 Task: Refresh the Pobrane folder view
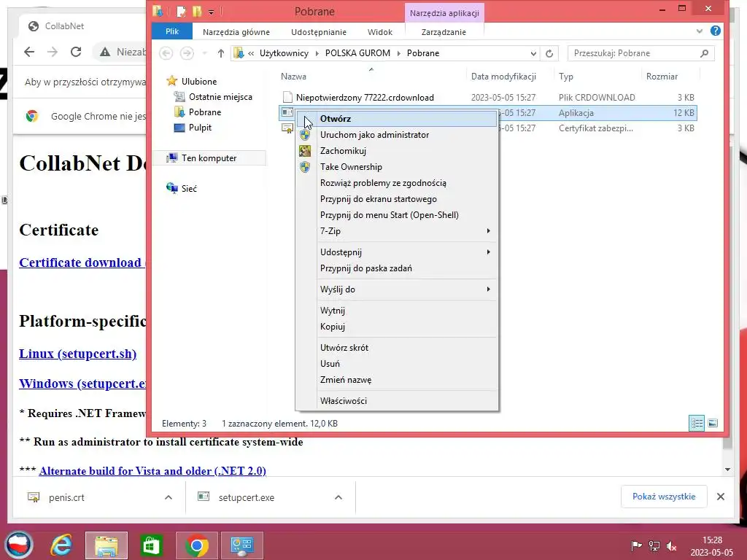click(549, 53)
